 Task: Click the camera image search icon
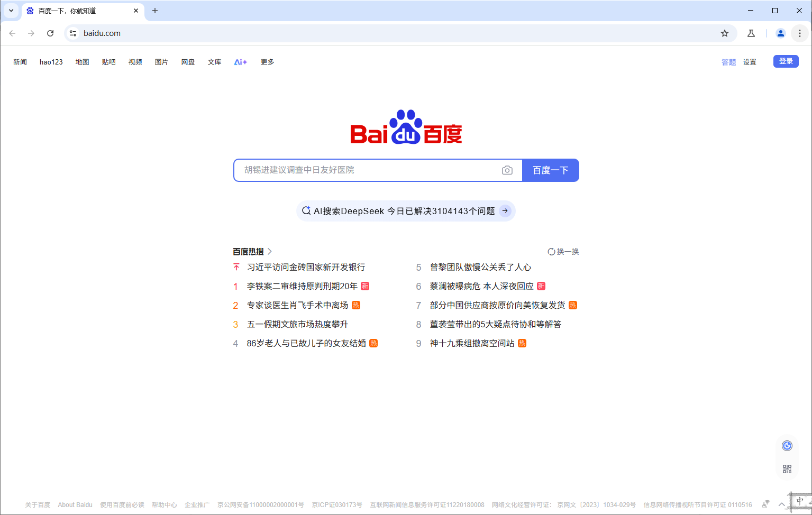pyautogui.click(x=507, y=170)
